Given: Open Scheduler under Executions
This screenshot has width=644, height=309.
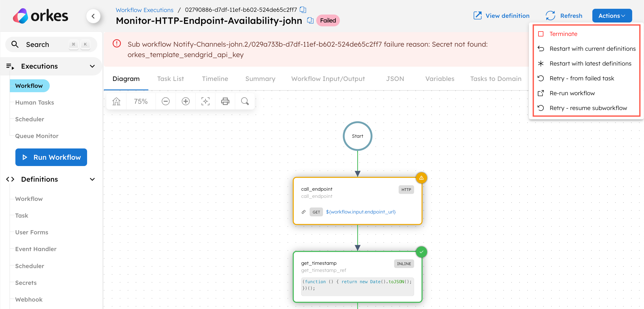Looking at the screenshot, I should click(30, 119).
